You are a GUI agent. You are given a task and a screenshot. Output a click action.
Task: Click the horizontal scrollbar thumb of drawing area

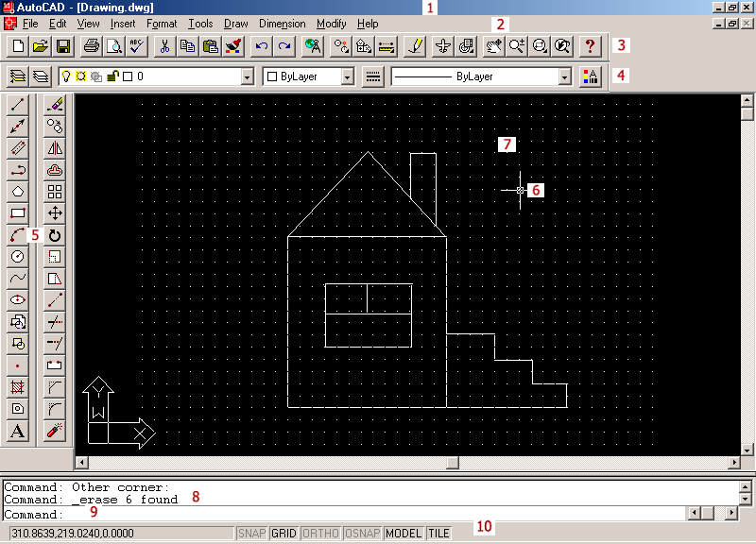(453, 463)
